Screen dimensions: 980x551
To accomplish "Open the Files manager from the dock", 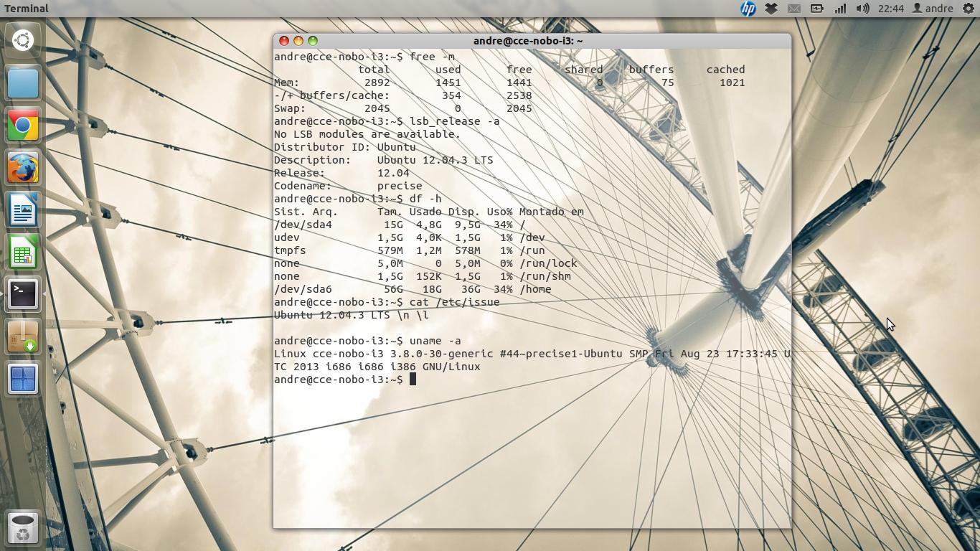I will coord(23,83).
